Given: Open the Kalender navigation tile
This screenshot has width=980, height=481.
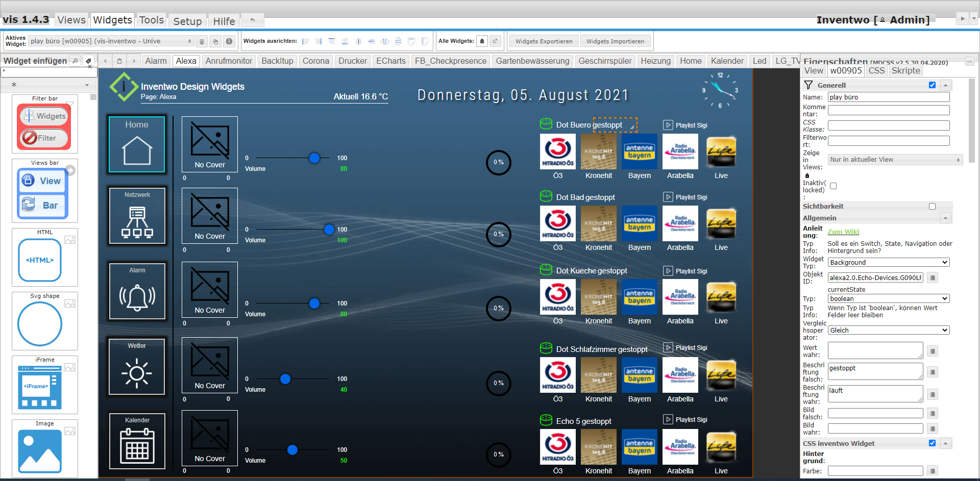Looking at the screenshot, I should [x=137, y=441].
